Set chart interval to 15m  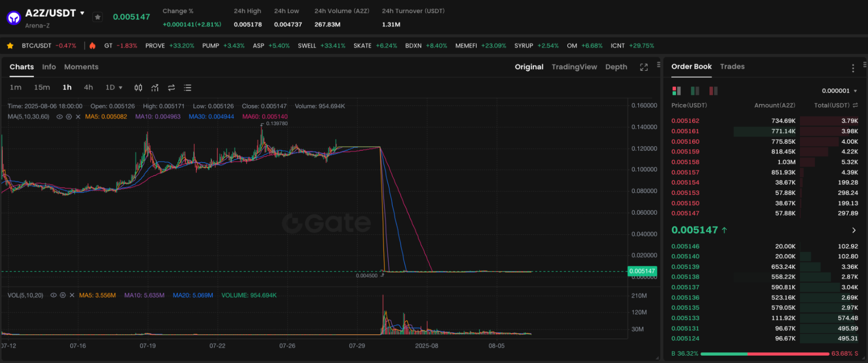[x=42, y=87]
